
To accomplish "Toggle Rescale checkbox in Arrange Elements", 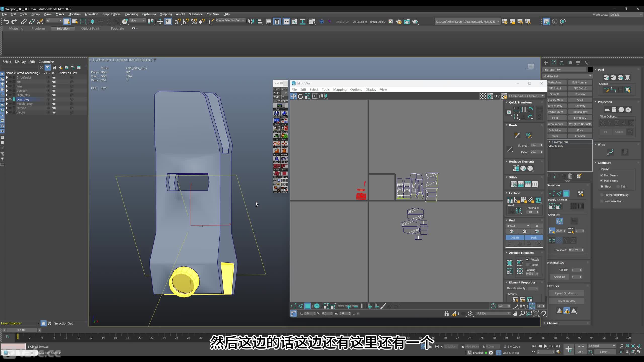I will click(x=528, y=259).
